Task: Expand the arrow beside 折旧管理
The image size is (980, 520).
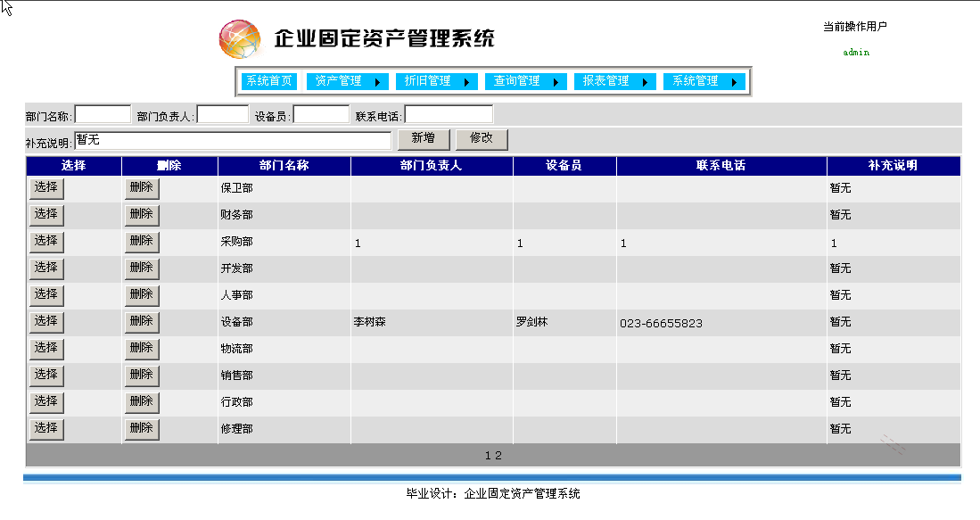Action: (466, 82)
